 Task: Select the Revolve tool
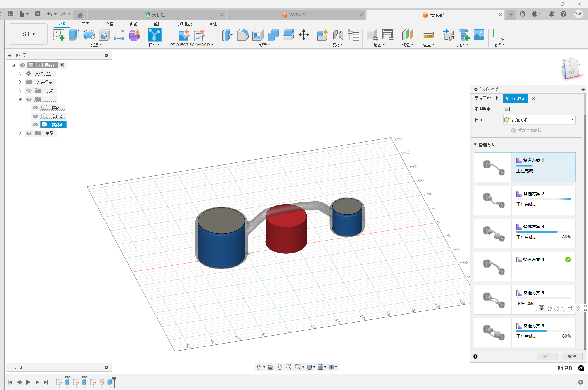89,35
